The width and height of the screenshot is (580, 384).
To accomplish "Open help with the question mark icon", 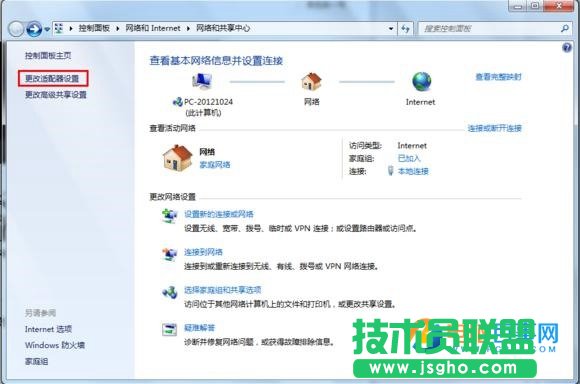I will click(x=567, y=48).
